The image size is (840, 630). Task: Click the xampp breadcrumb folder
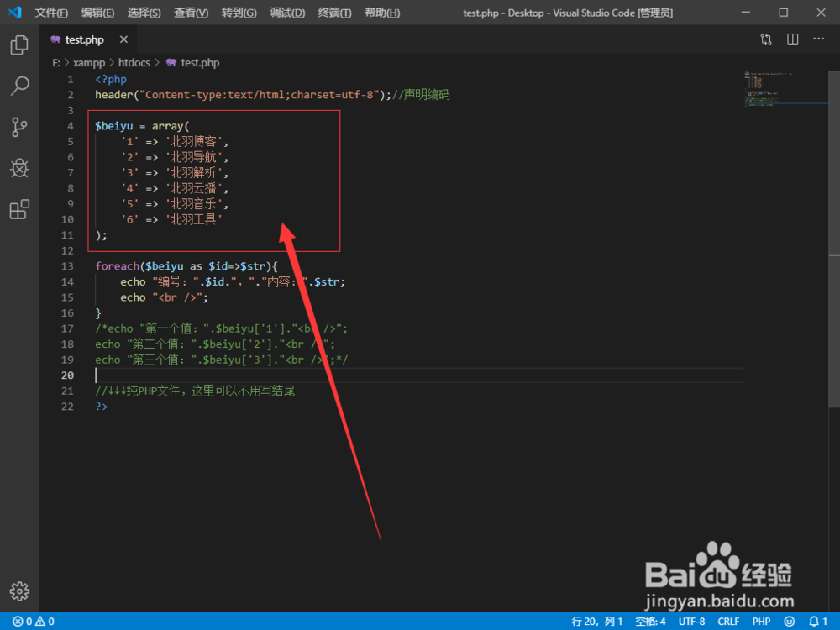[89, 63]
